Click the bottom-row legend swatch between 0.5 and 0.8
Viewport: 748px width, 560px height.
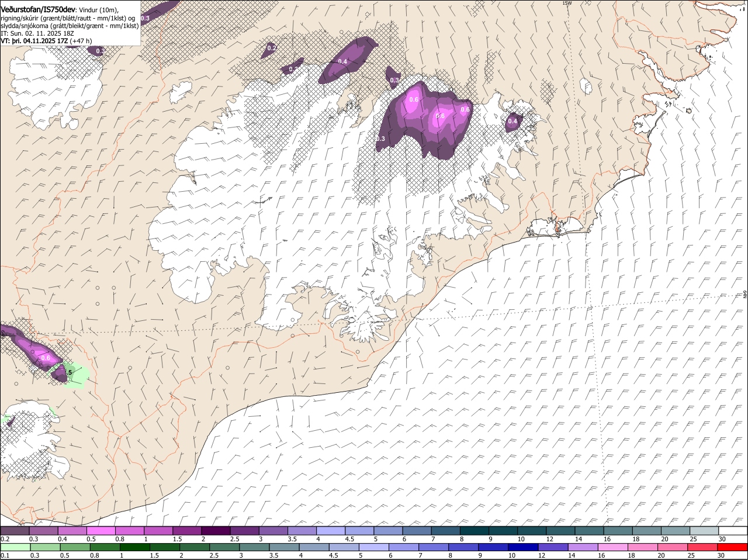tap(75, 548)
